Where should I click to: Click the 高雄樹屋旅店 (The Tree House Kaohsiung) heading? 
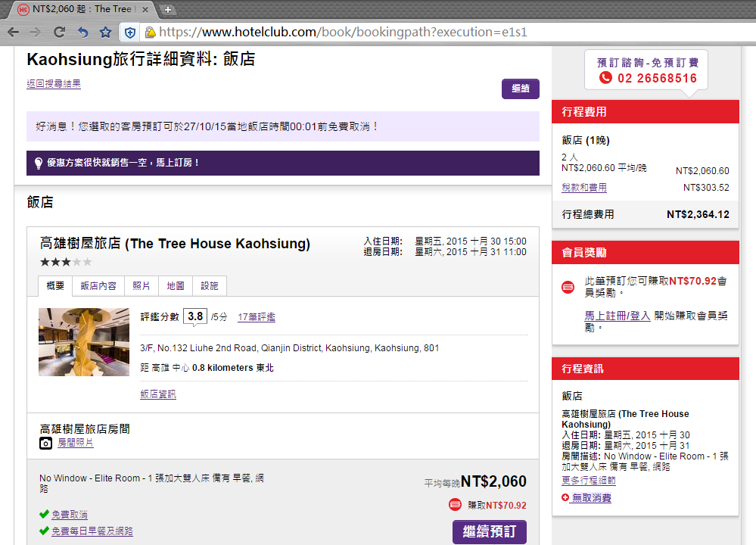(175, 244)
